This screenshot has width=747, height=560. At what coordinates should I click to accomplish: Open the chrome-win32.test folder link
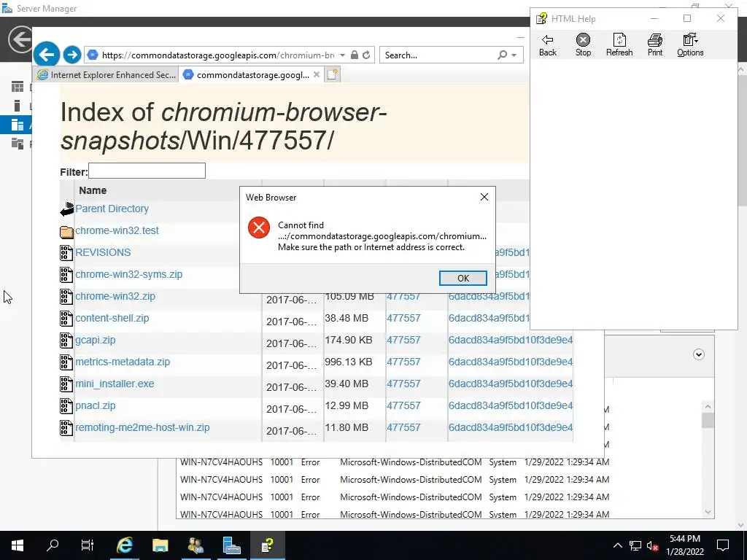[117, 230]
